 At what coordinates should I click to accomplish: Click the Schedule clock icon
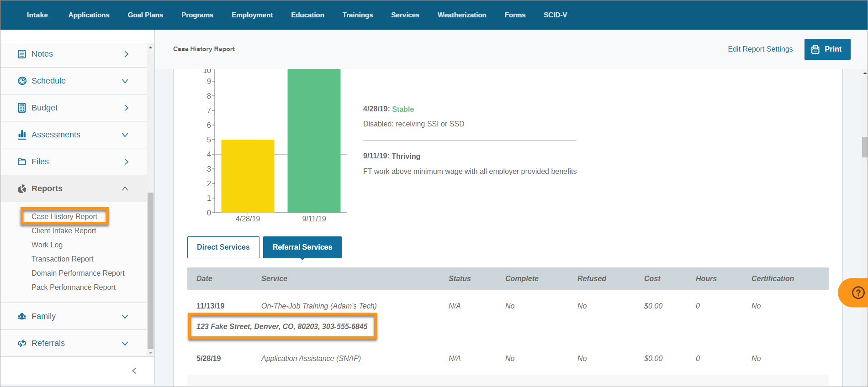pyautogui.click(x=21, y=81)
